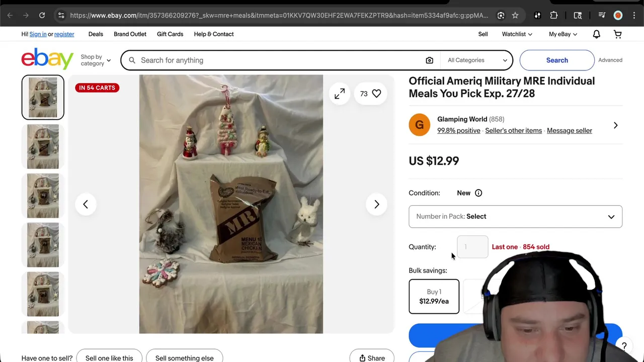Open the Seller's other items link
Viewport: 644px width, 362px height.
(x=513, y=131)
